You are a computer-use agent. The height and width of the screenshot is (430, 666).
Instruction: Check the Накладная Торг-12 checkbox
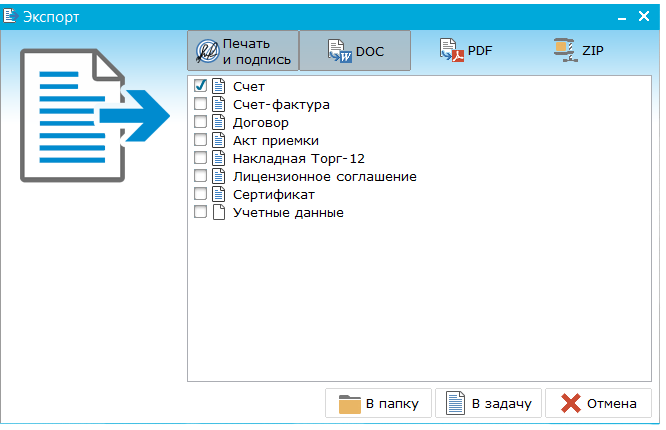[x=200, y=158]
